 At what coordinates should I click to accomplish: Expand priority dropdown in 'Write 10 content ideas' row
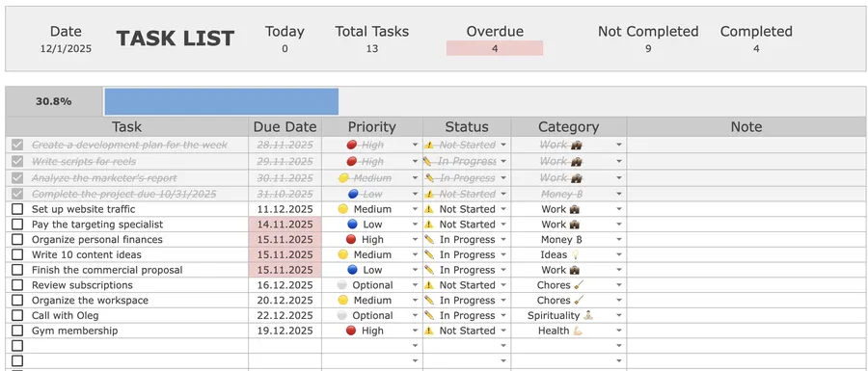(415, 255)
